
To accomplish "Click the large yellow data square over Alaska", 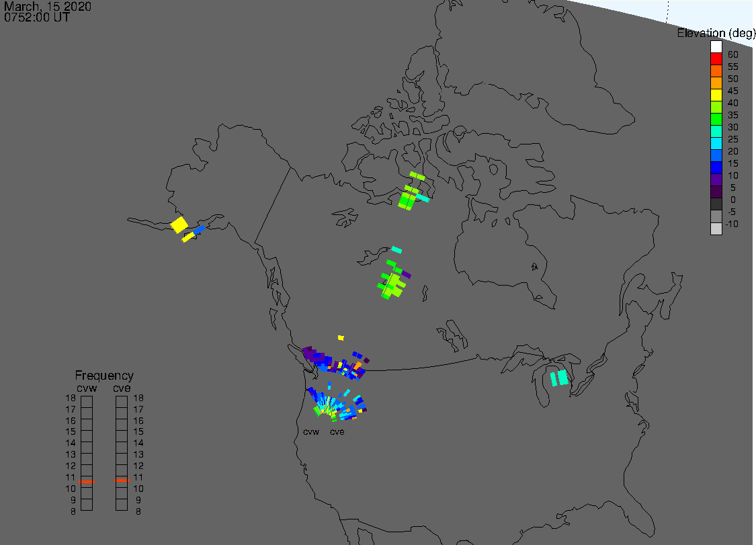I will pos(179,224).
